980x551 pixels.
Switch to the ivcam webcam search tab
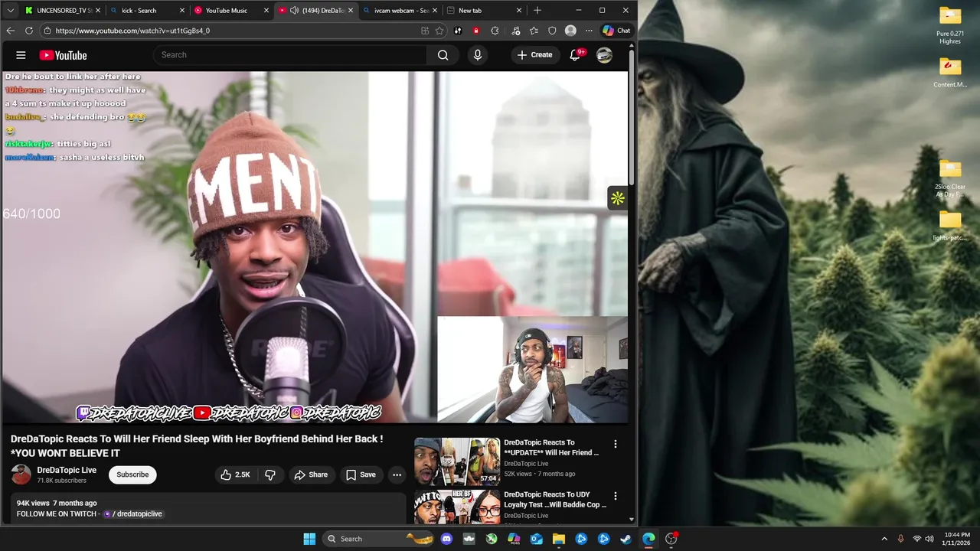400,11
